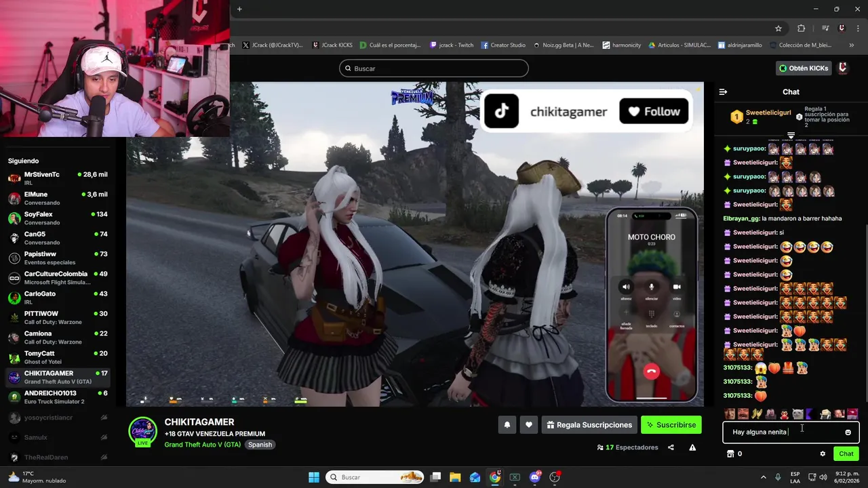The image size is (868, 488).
Task: Open offline yosoycristiancr channel
Action: point(58,418)
